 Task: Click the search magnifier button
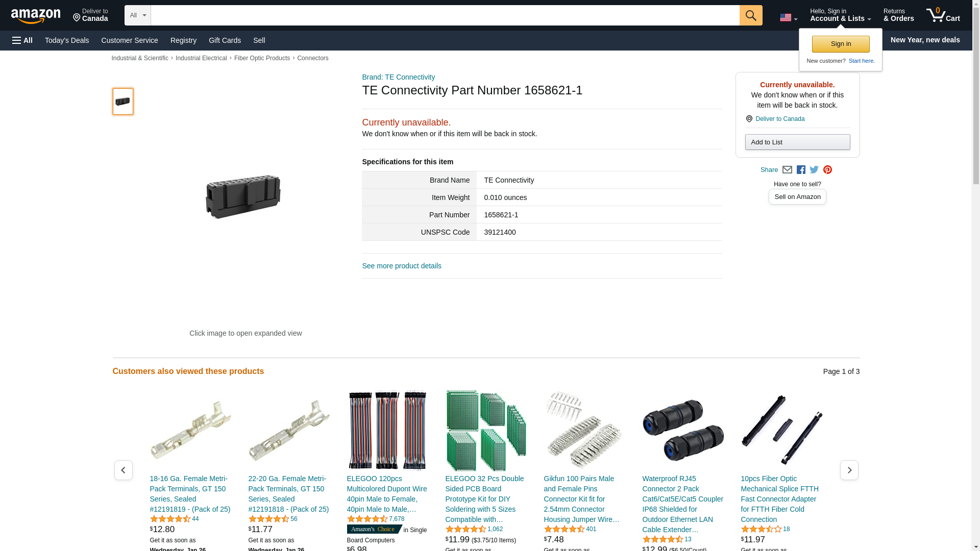tap(750, 15)
